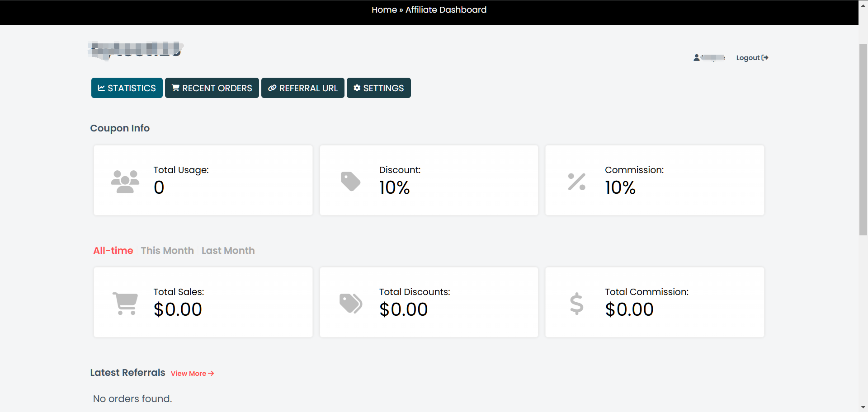Viewport: 868px width, 412px height.
Task: Click the Affiliate Dashboard breadcrumb text
Action: click(446, 10)
